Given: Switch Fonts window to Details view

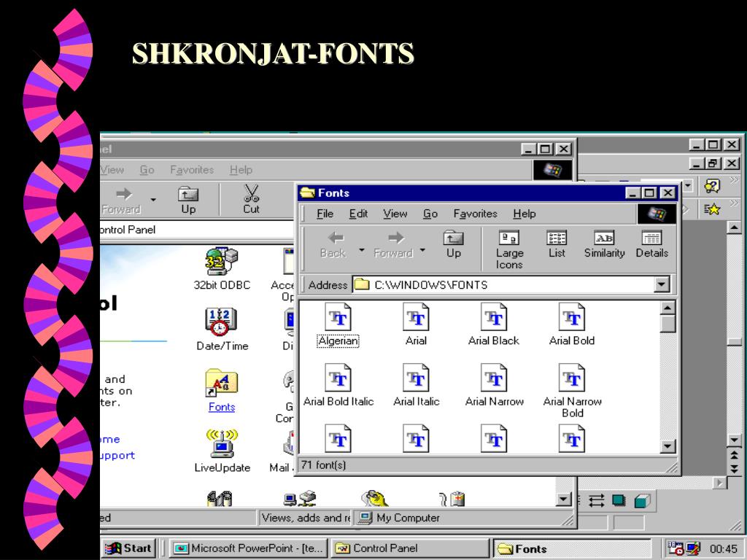Looking at the screenshot, I should pos(651,245).
